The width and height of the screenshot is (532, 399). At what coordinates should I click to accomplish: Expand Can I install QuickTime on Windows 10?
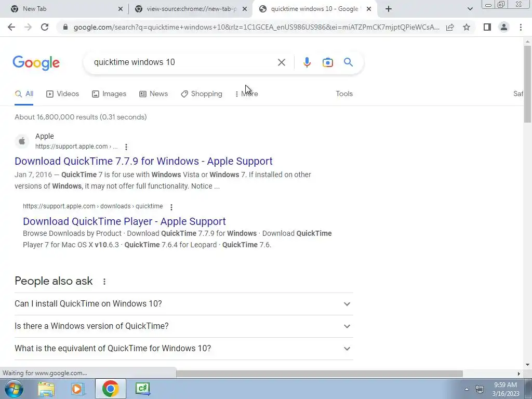tap(184, 304)
